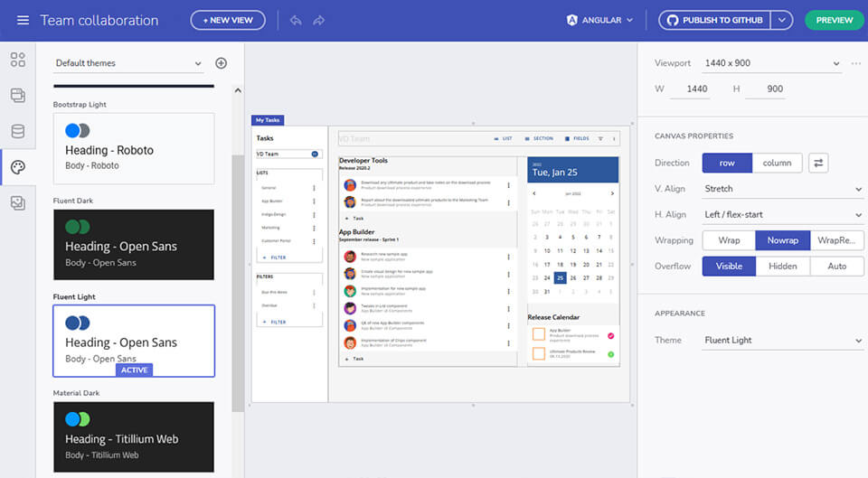Open H. Align flex-start dropdown
868x478 pixels.
click(x=783, y=215)
